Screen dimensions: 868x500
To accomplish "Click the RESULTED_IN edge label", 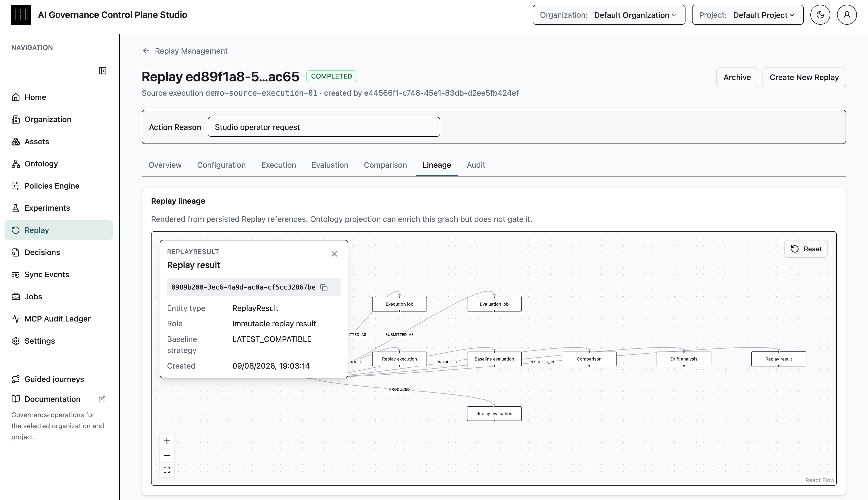I will click(541, 362).
